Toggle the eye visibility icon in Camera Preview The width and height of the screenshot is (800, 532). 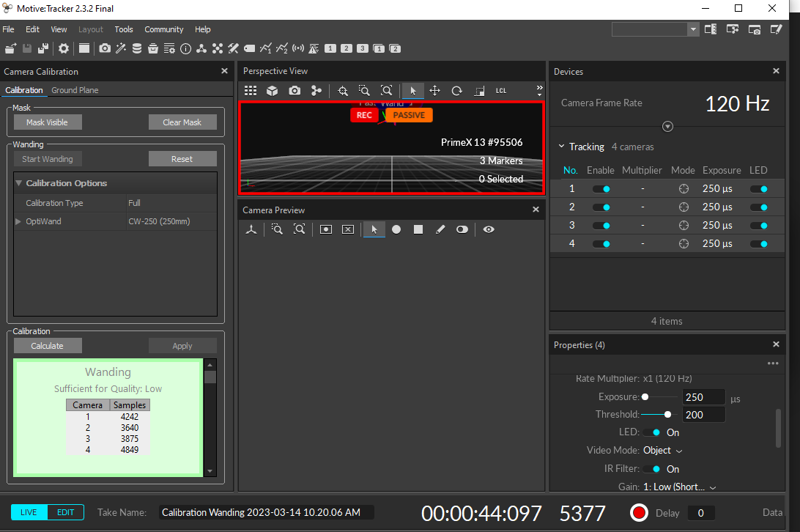[x=489, y=229]
